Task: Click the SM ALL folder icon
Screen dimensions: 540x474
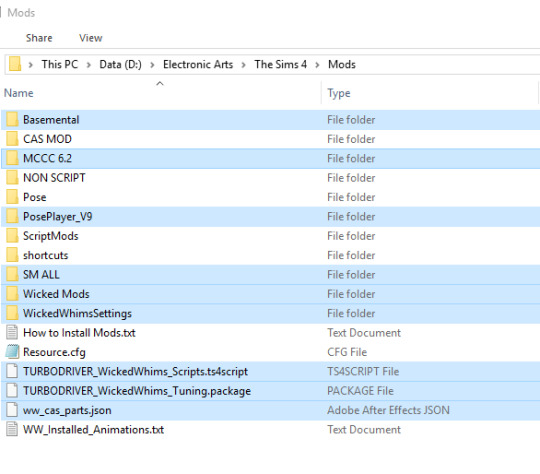Action: [x=12, y=275]
